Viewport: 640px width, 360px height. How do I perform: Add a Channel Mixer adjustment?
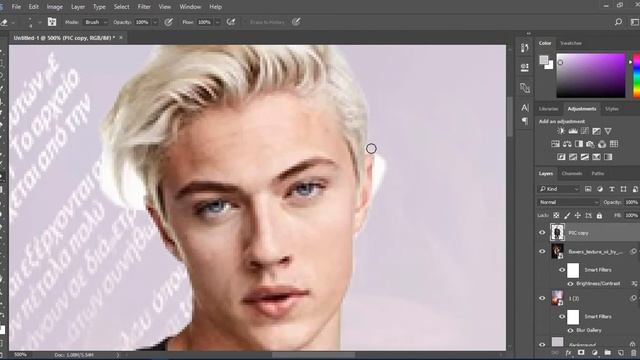click(602, 144)
